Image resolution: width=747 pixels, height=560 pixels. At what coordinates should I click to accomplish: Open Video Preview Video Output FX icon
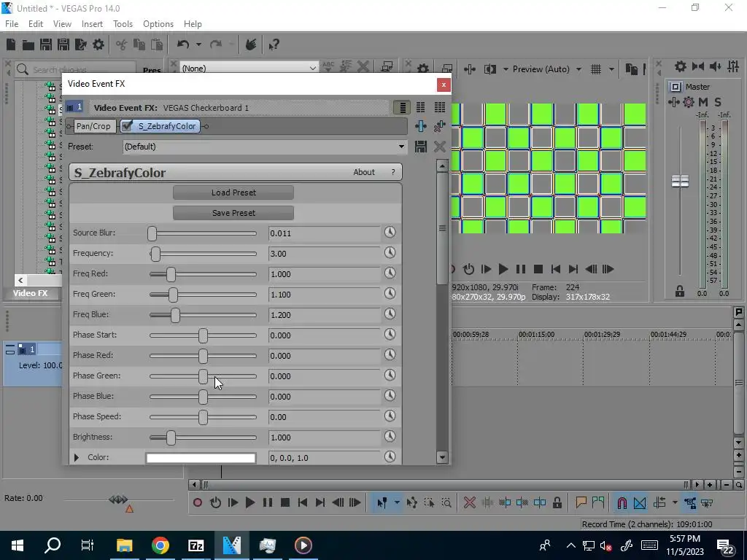470,69
